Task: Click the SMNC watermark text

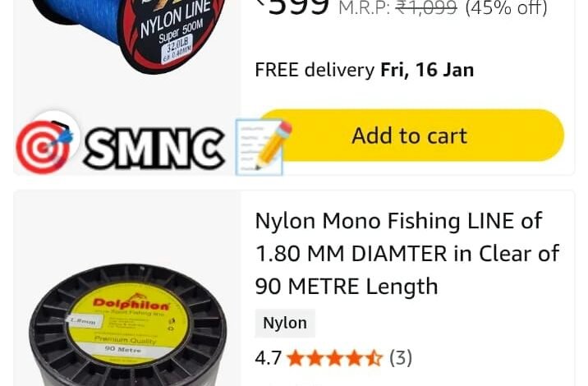Action: (154, 148)
